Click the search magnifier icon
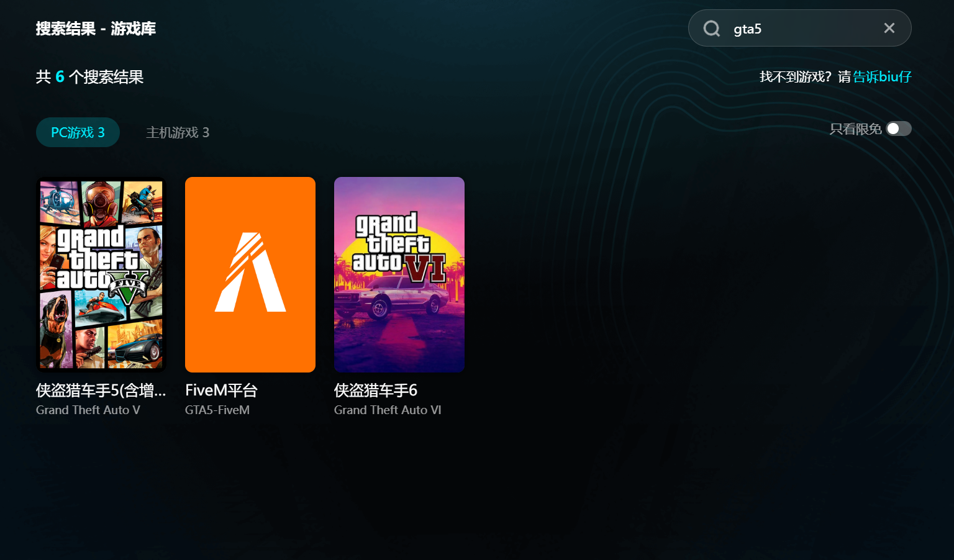 712,29
